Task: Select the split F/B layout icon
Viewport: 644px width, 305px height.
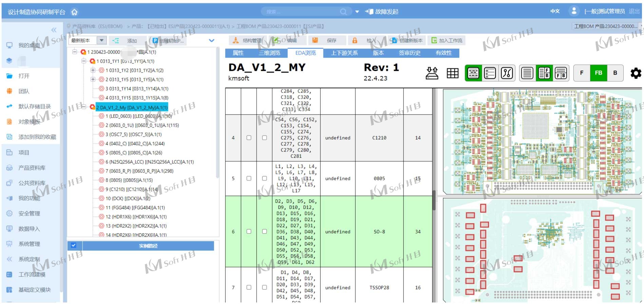Action: (544, 73)
